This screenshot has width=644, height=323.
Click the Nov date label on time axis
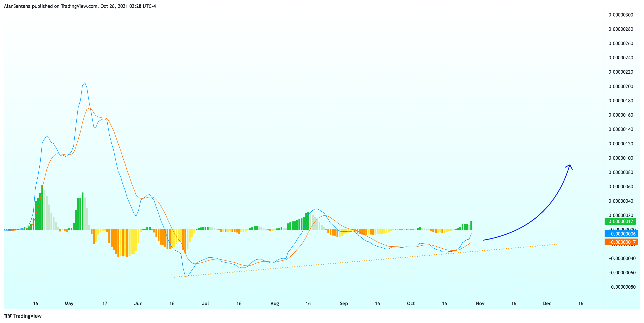coord(480,303)
